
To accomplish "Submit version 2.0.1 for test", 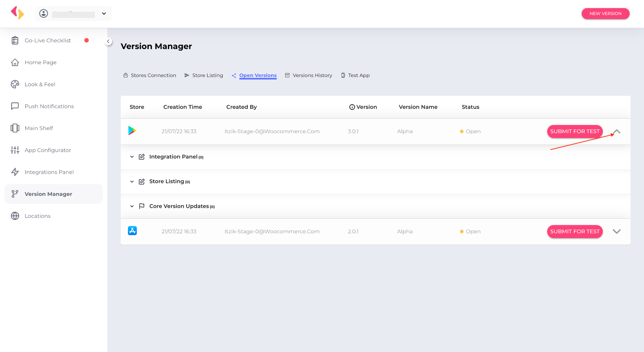I will coord(575,231).
